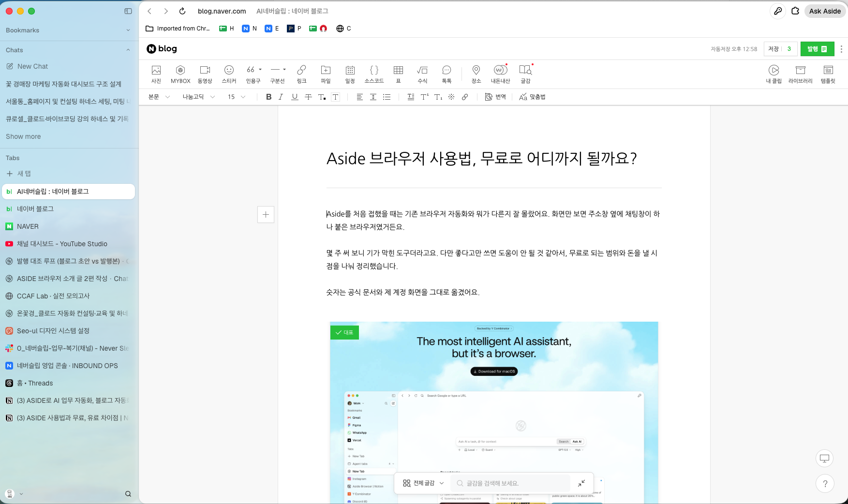Screen dimensions: 848x504
Task: Open the saved drafts count 3
Action: [789, 49]
